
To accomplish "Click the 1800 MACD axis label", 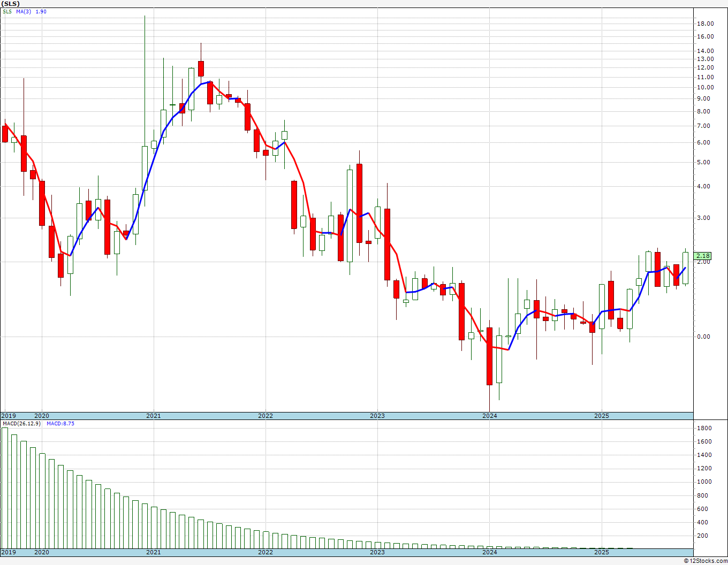I will 704,428.
